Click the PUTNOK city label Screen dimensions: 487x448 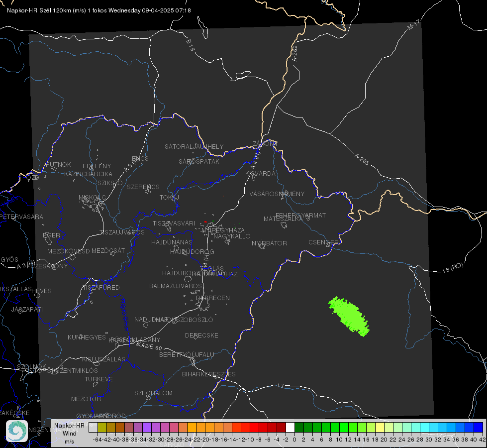point(58,164)
